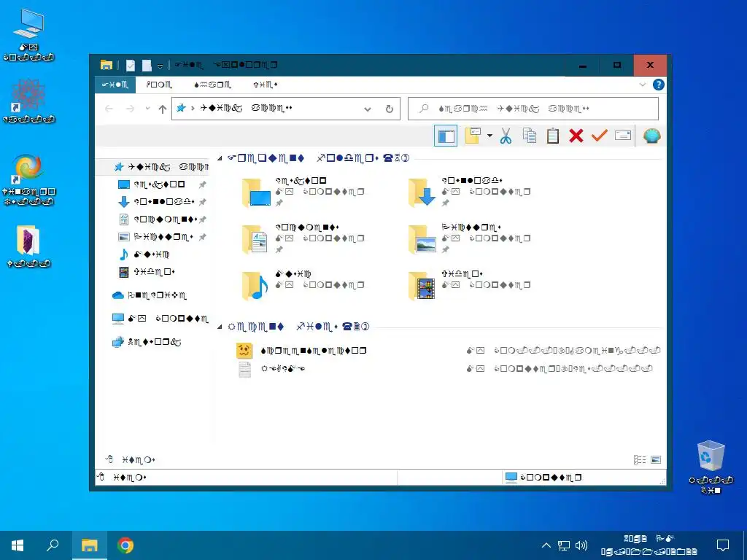This screenshot has height=560, width=747.
Task: Click the orange checkmark Properties icon
Action: [x=600, y=136]
